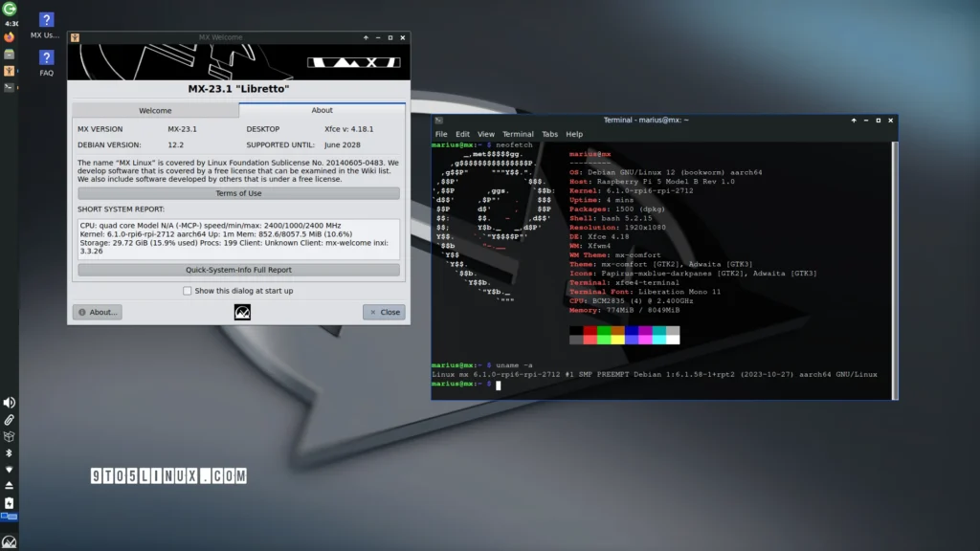This screenshot has width=980, height=551.
Task: Click 'Host: Raspberry Pi 5 Model B' line
Action: click(652, 181)
